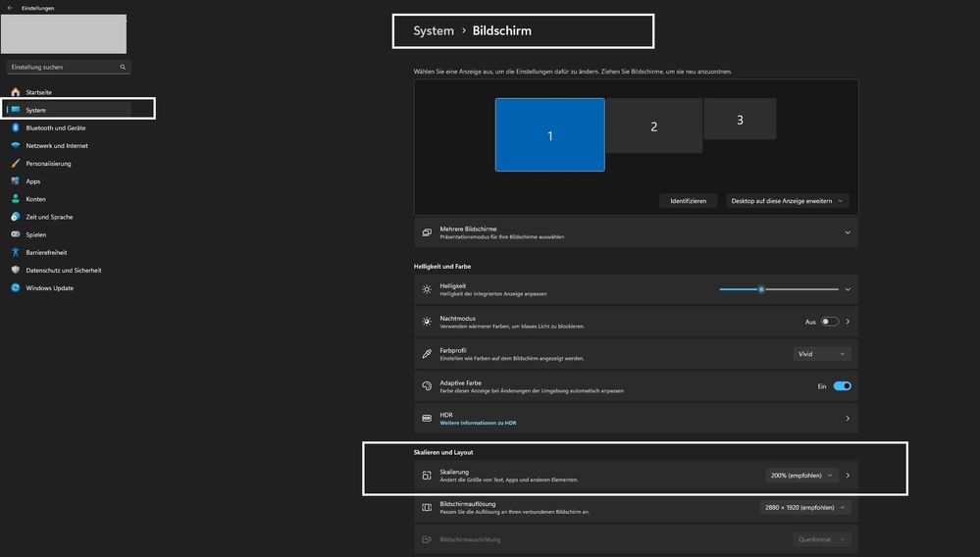Image resolution: width=980 pixels, height=557 pixels.
Task: Click the Zeit und Sprache globe icon
Action: [16, 217]
